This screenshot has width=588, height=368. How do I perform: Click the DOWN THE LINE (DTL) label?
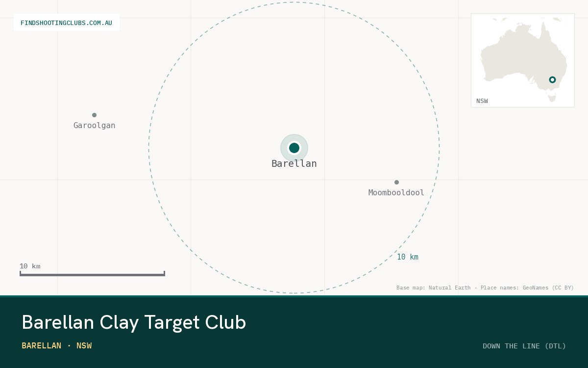524,346
